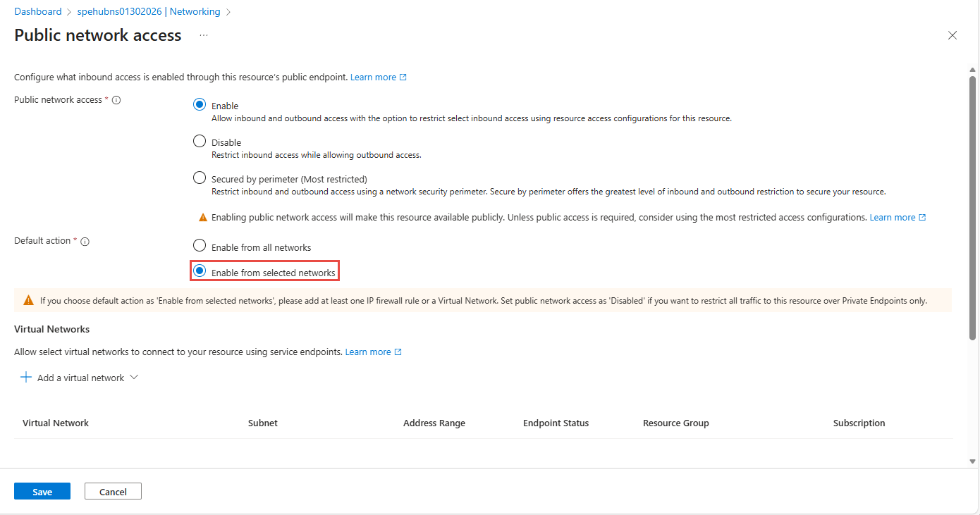Viewport: 980px width, 515px height.
Task: Expand the Add a virtual network dropdown chevron
Action: click(x=134, y=378)
